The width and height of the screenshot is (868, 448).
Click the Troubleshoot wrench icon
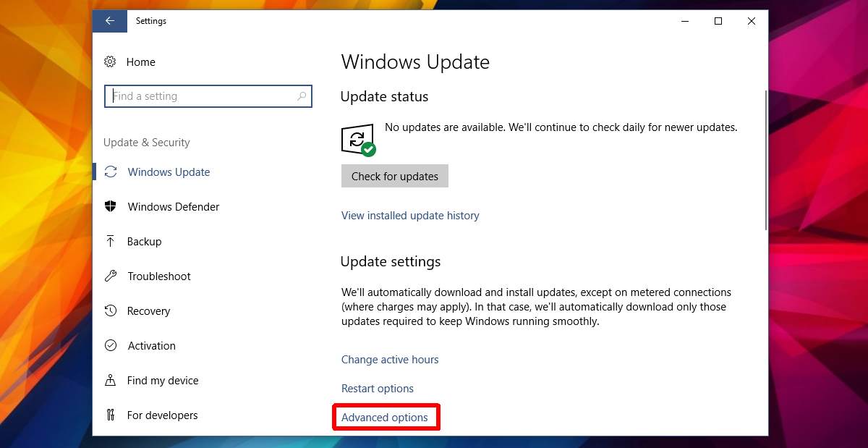[111, 276]
